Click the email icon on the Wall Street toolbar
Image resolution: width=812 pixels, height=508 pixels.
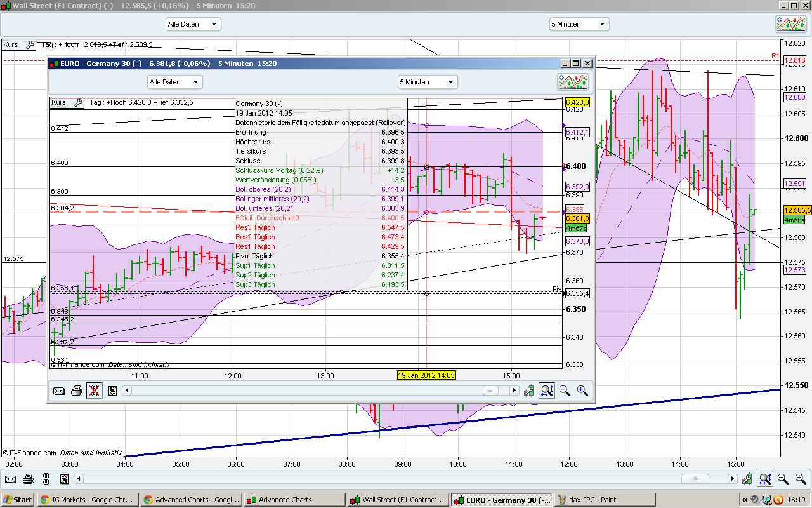coord(10,479)
